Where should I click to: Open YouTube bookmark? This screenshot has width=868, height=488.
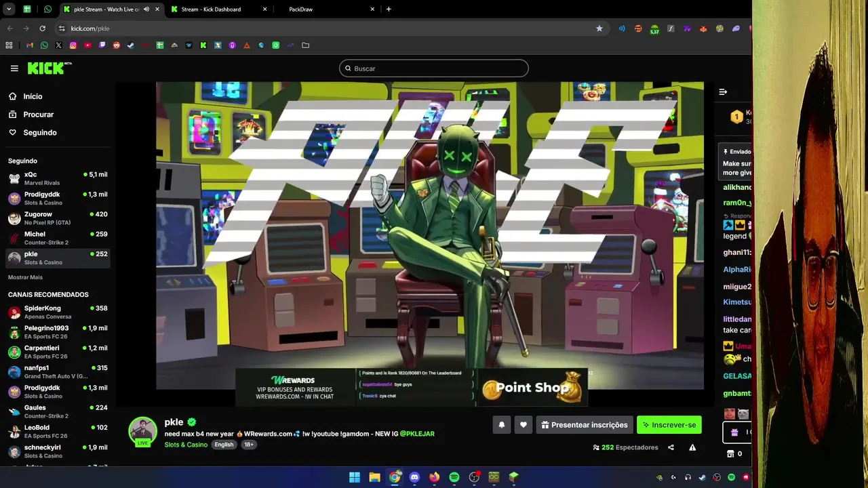click(87, 45)
